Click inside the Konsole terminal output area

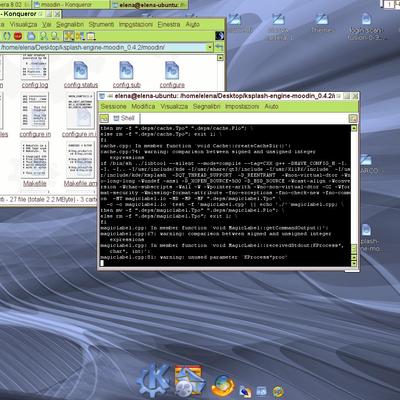[x=225, y=196]
